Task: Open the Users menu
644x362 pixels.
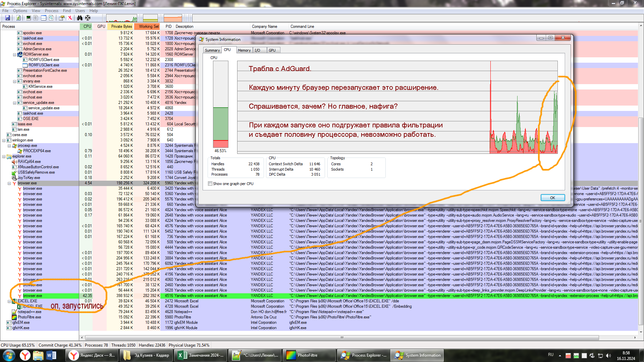Action: tap(80, 11)
